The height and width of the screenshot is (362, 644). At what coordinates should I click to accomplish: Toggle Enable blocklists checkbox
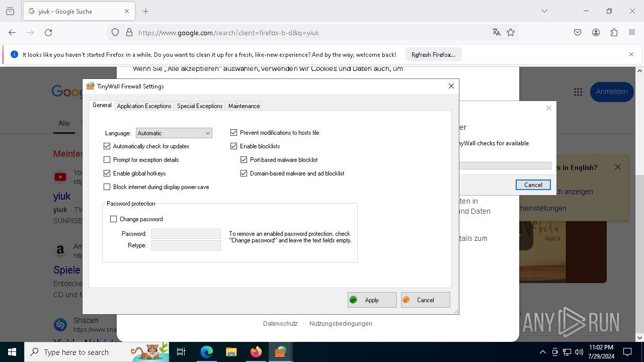[x=233, y=146]
